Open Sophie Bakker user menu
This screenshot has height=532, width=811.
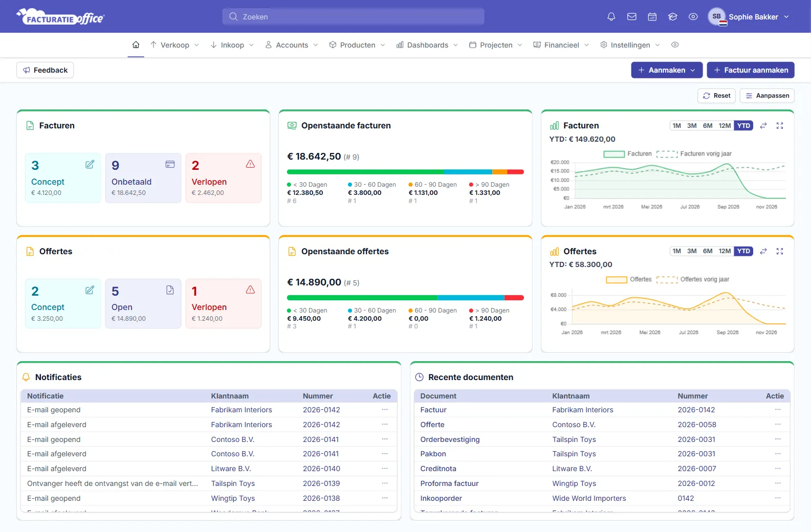(749, 16)
